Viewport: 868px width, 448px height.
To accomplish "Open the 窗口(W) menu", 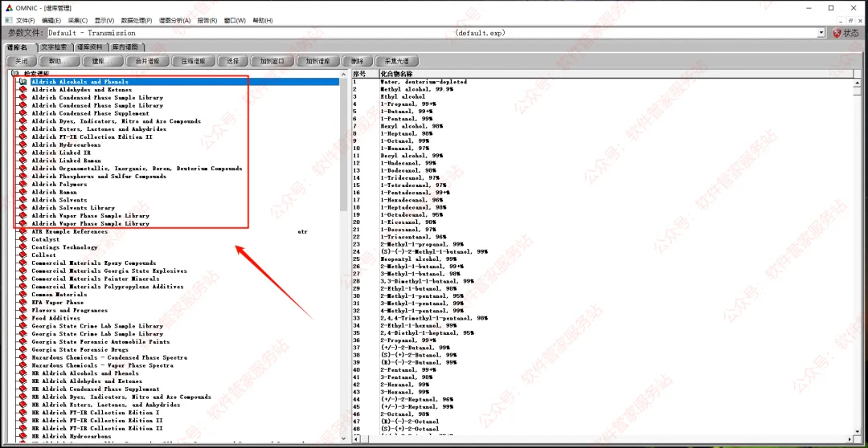I will pyautogui.click(x=235, y=20).
